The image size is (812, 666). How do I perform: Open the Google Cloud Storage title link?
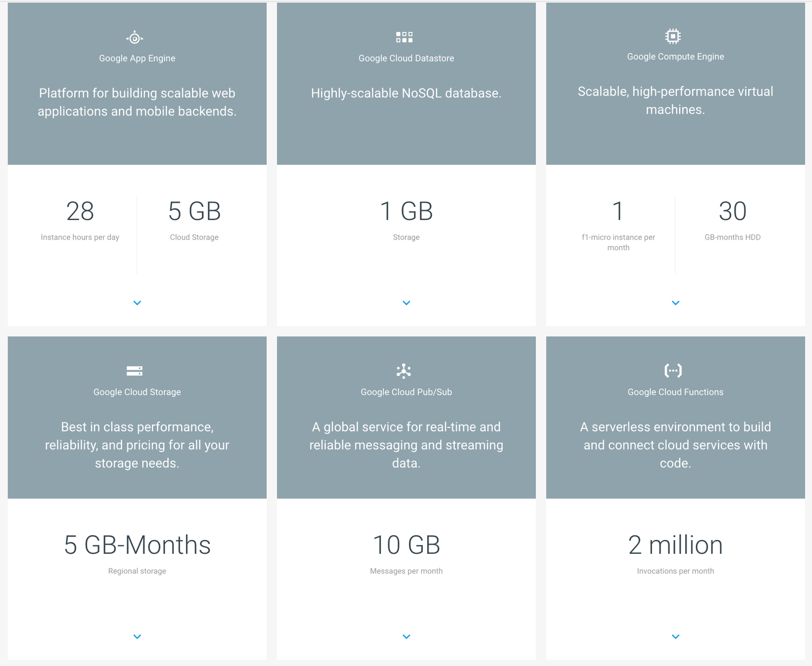point(137,392)
